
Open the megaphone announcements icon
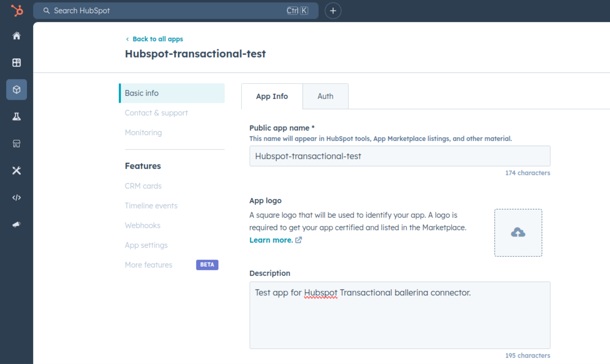pyautogui.click(x=16, y=225)
